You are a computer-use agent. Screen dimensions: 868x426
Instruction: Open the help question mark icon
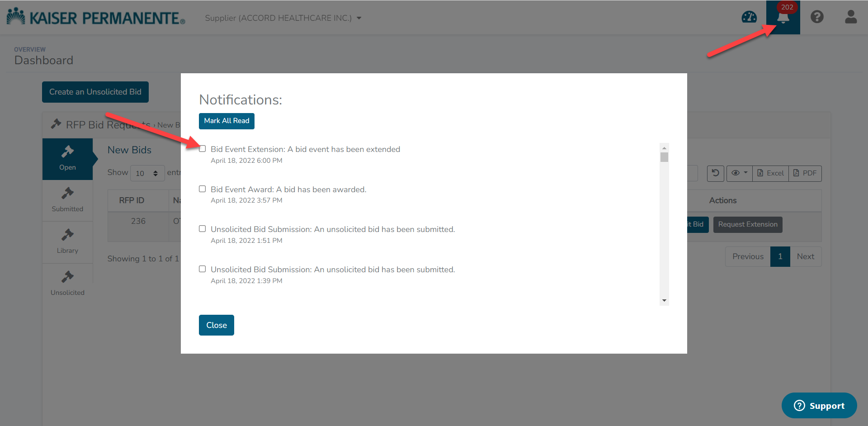817,17
